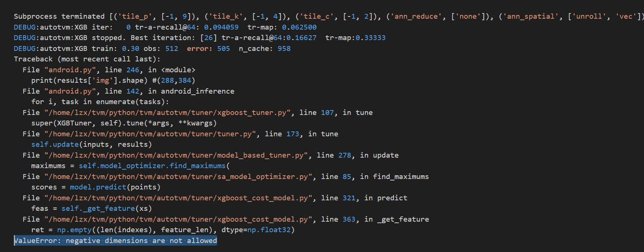
Task: Select the line number 107
Action: click(x=327, y=113)
